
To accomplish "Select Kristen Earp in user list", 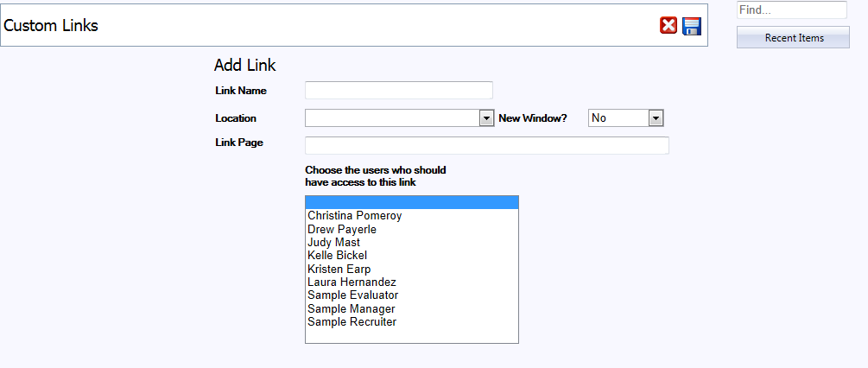I will click(x=339, y=270).
